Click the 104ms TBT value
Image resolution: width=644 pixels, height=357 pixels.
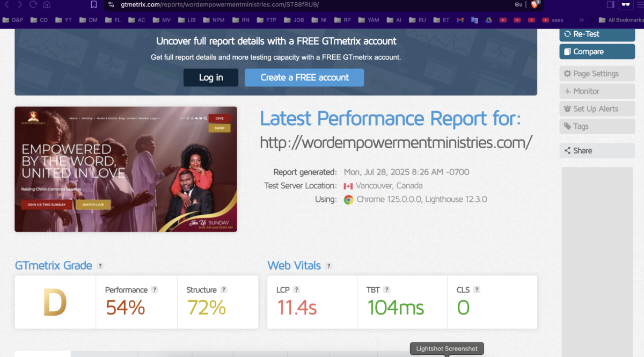click(396, 308)
